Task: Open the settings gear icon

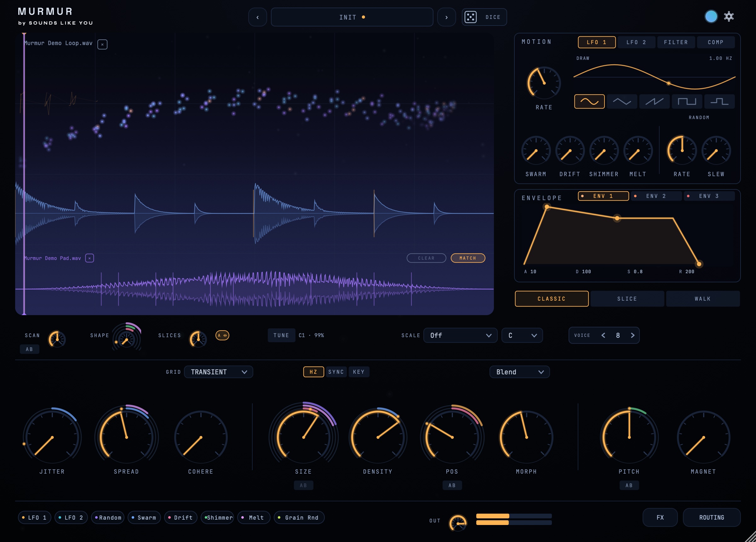Action: (x=729, y=16)
